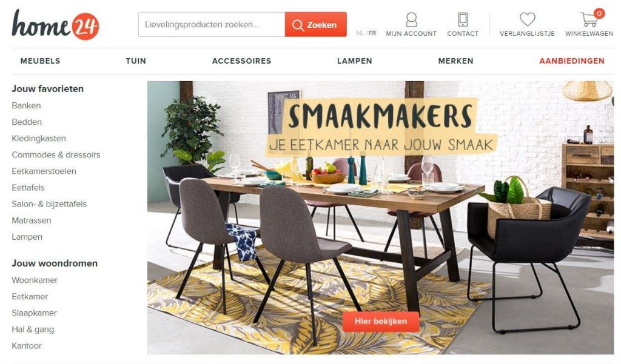Image resolution: width=621 pixels, height=364 pixels.
Task: Open Mijn Account profile icon
Action: 412,19
